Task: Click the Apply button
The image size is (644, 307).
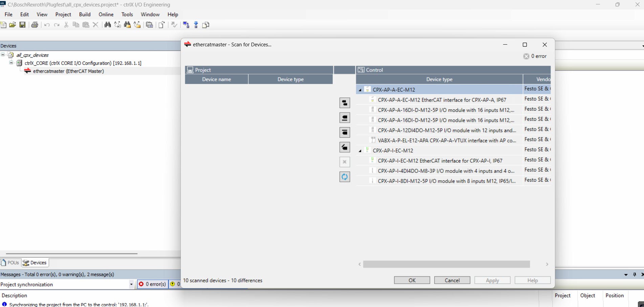Action: pos(492,280)
